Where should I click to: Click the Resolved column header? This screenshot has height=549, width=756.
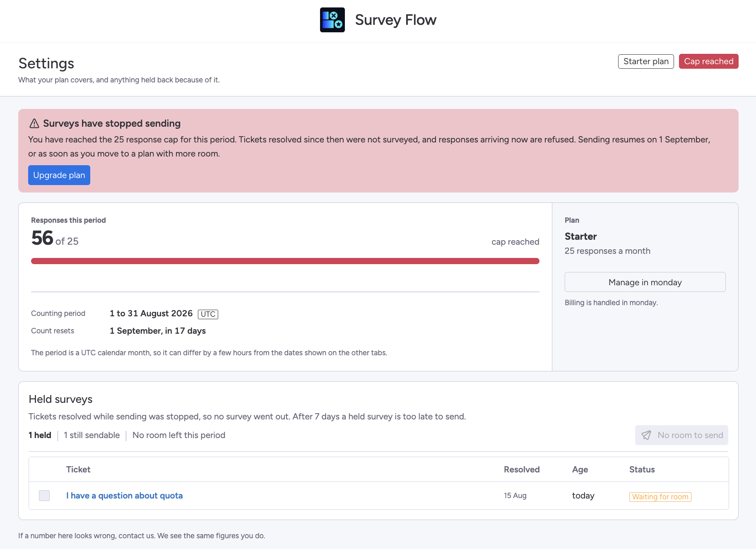tap(522, 470)
